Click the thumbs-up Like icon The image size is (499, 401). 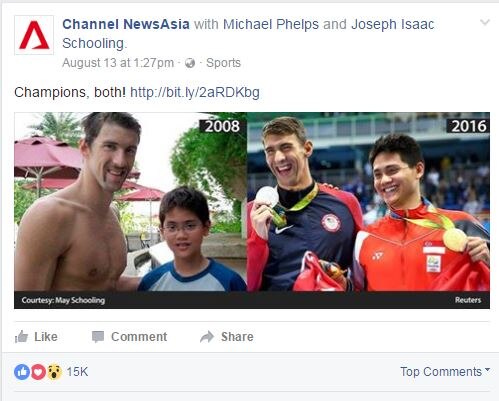point(21,337)
